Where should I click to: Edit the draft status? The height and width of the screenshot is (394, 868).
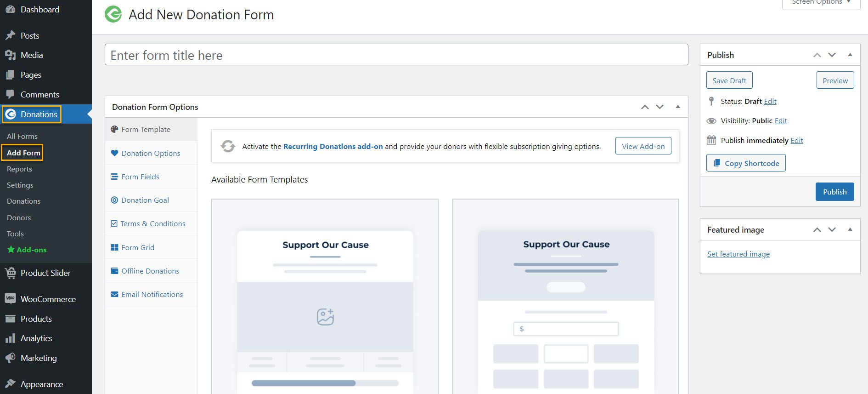coord(770,101)
